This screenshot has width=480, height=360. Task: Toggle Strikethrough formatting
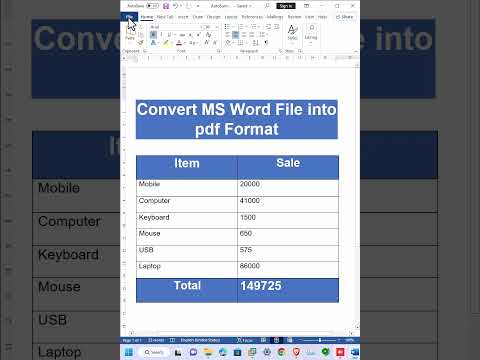(182, 35)
